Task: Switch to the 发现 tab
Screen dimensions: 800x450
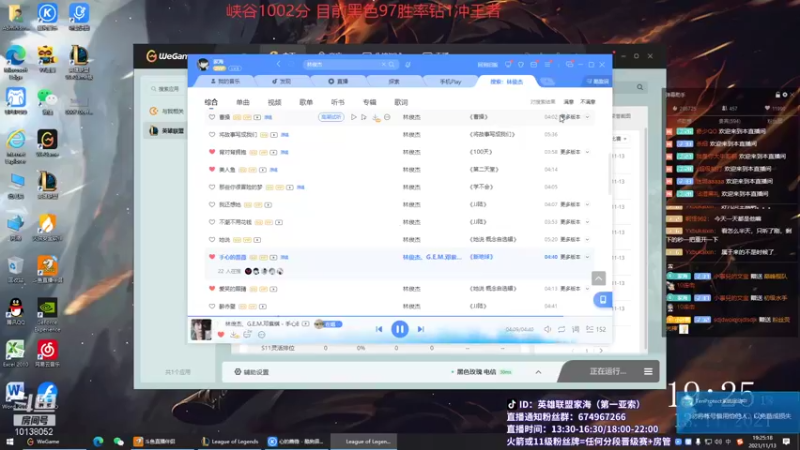Action: click(x=282, y=82)
